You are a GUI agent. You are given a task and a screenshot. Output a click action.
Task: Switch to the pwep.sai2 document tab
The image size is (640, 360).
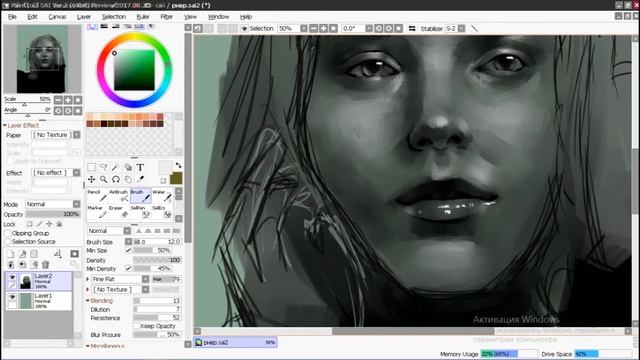click(236, 342)
